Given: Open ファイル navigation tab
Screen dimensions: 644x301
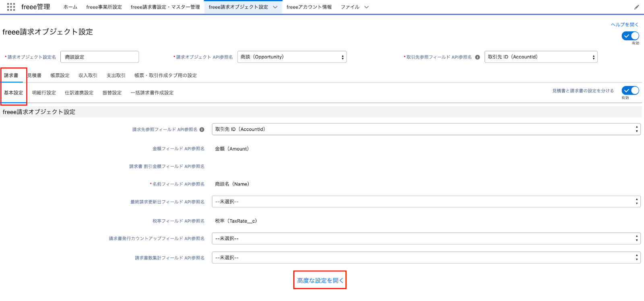Looking at the screenshot, I should [x=350, y=7].
